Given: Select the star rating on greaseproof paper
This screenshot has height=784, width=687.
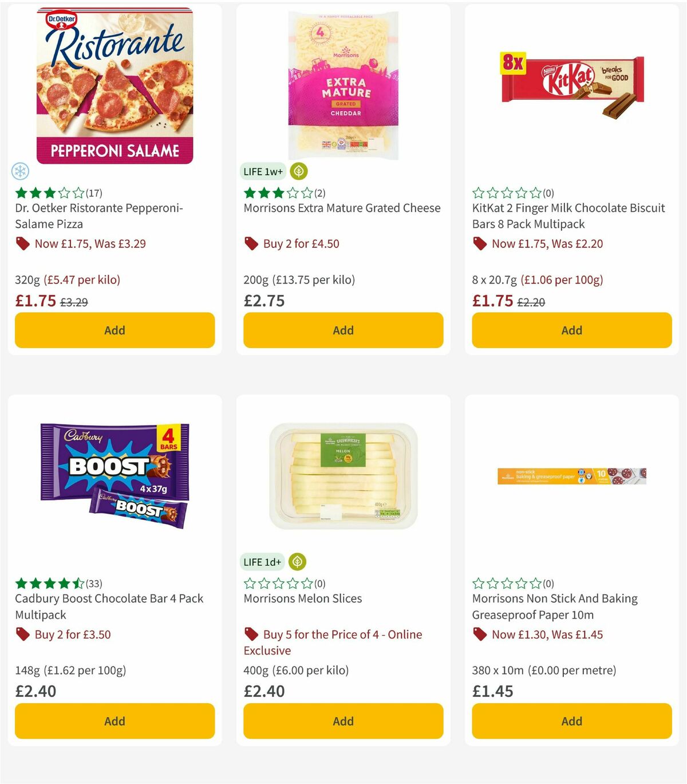Looking at the screenshot, I should tap(506, 584).
